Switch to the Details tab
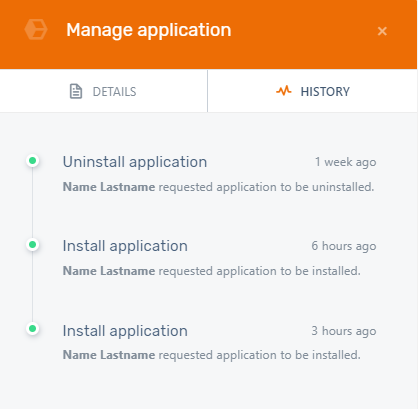418x409 pixels. click(x=103, y=91)
